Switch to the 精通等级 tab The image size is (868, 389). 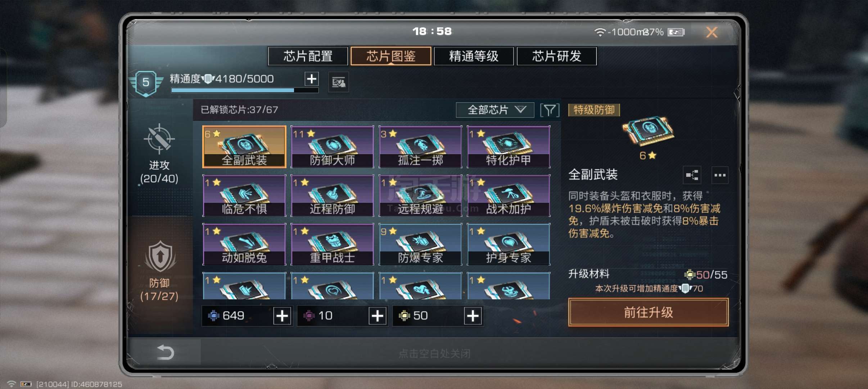[474, 56]
